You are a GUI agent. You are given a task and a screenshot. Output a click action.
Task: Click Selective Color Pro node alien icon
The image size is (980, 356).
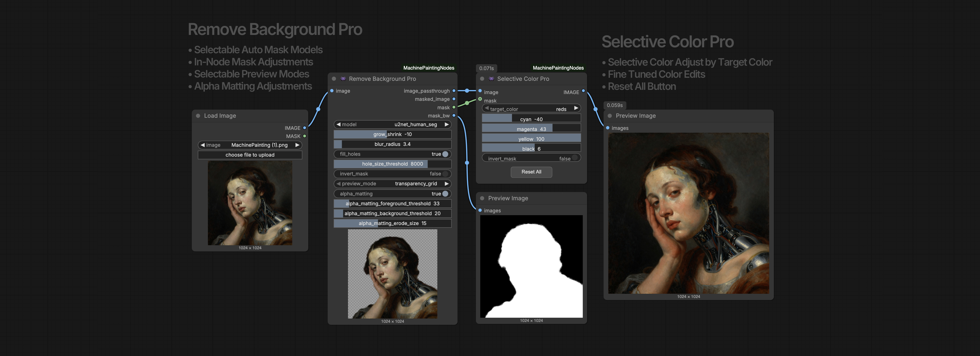coord(491,79)
